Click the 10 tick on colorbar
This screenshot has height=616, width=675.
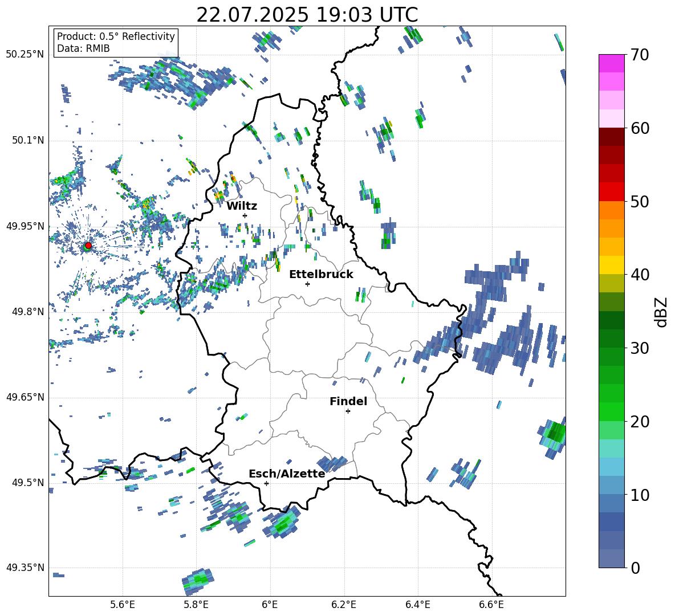pos(639,495)
